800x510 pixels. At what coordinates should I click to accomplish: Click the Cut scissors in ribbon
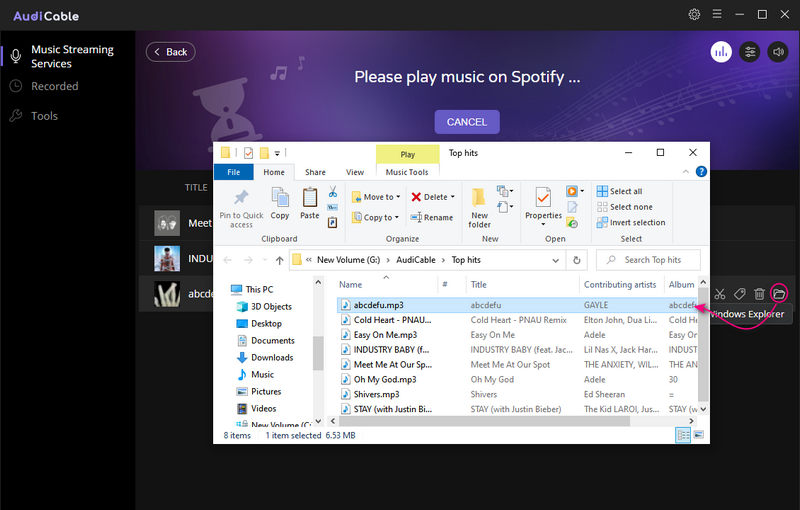click(x=333, y=192)
